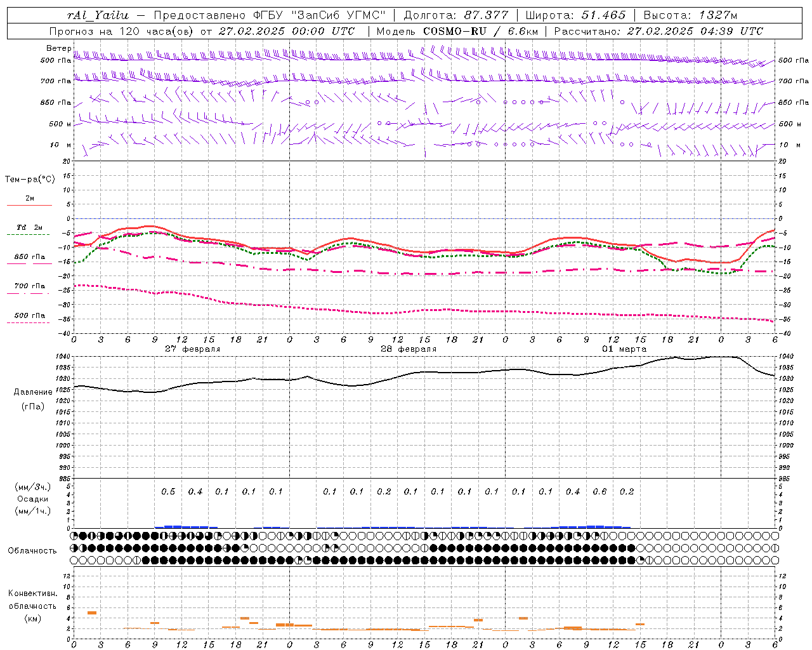The image size is (812, 650).
Task: Click the station name rAl_Yailu
Action: click(x=98, y=15)
